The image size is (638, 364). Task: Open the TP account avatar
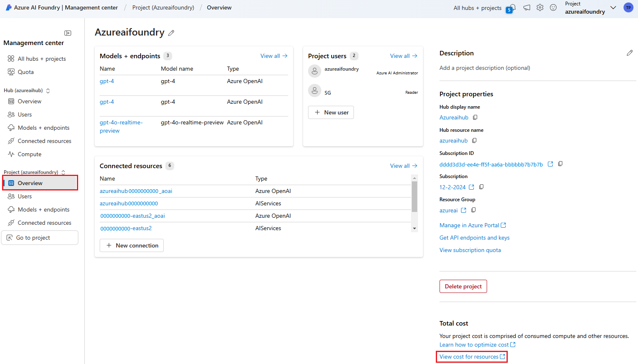[x=628, y=7]
